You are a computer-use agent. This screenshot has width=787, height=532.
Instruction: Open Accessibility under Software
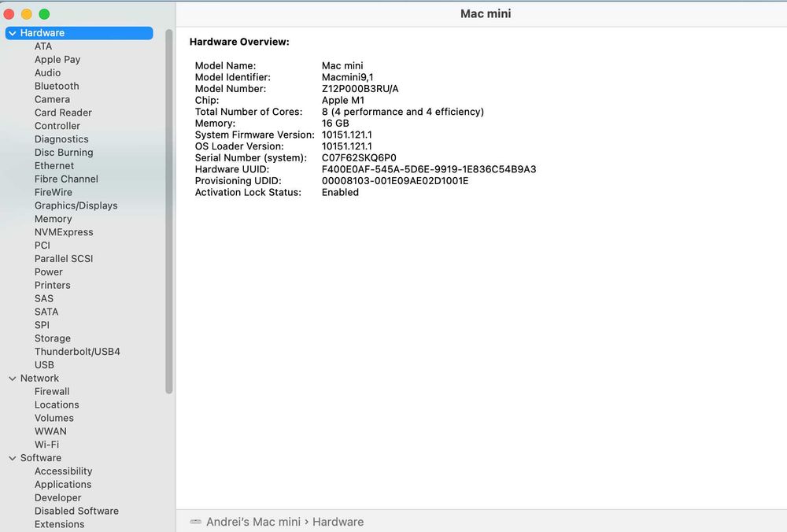(x=63, y=471)
